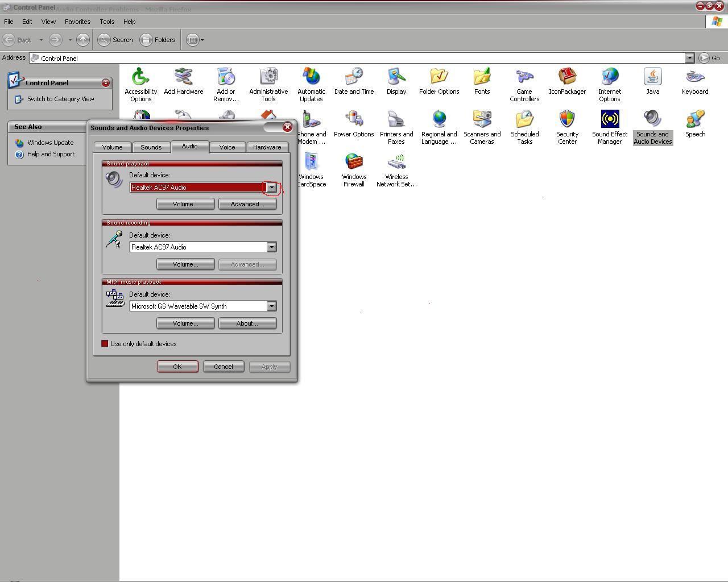Expand MIDI music playback device dropdown
Image resolution: width=728 pixels, height=582 pixels.
coord(271,306)
